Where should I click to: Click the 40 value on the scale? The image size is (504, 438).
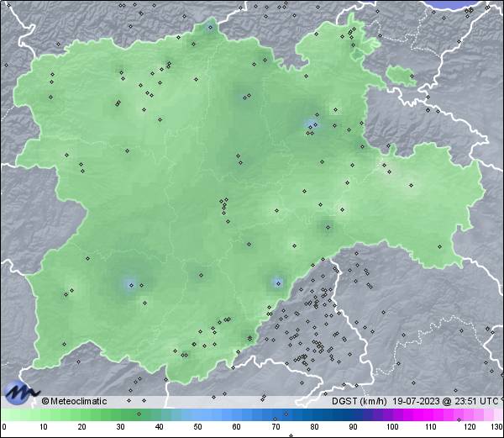click(x=159, y=427)
